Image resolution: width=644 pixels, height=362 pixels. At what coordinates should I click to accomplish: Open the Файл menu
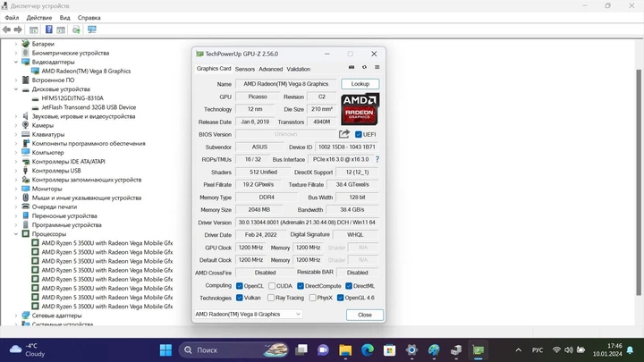tap(12, 18)
